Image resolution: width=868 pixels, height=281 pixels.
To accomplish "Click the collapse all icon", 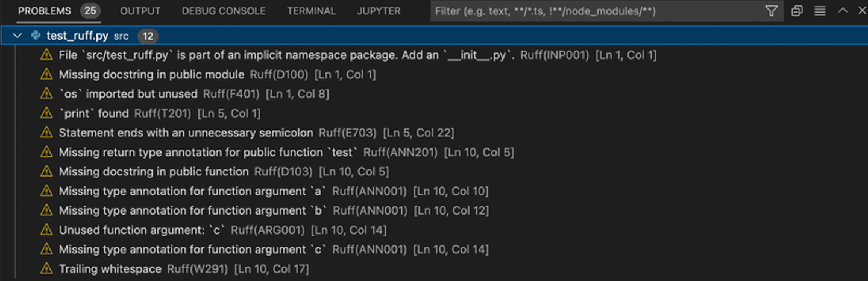I will coord(797,11).
